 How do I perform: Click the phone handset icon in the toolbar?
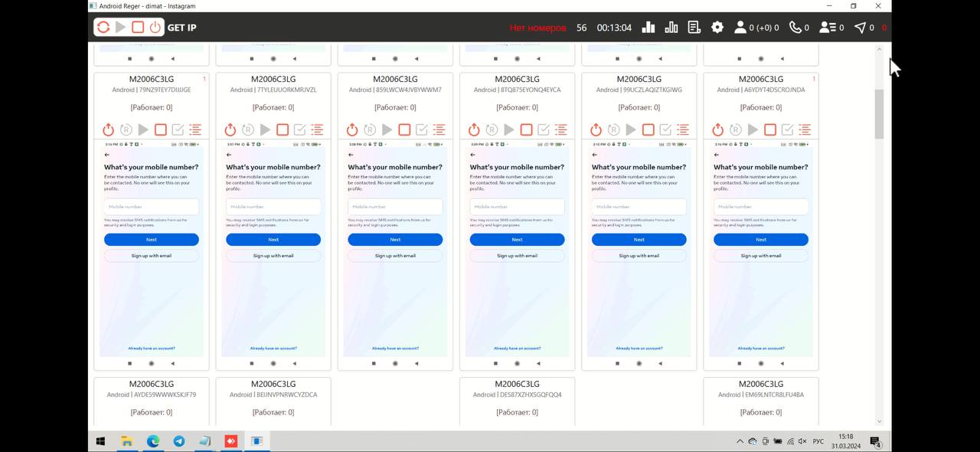795,28
